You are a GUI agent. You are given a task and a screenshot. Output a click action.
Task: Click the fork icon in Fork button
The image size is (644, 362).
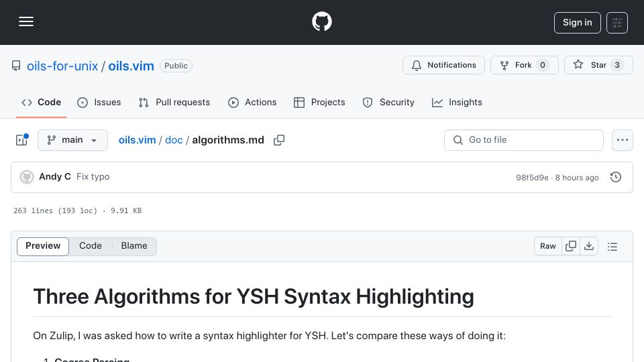click(x=504, y=65)
